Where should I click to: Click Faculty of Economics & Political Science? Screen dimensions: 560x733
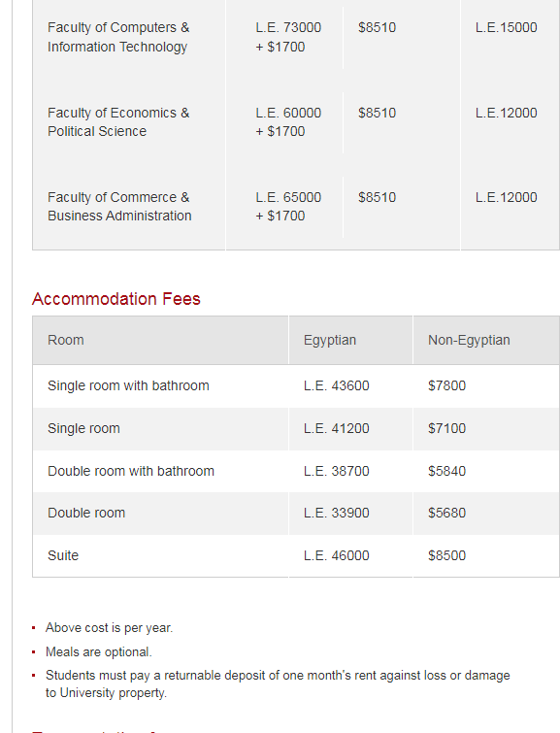118,122
